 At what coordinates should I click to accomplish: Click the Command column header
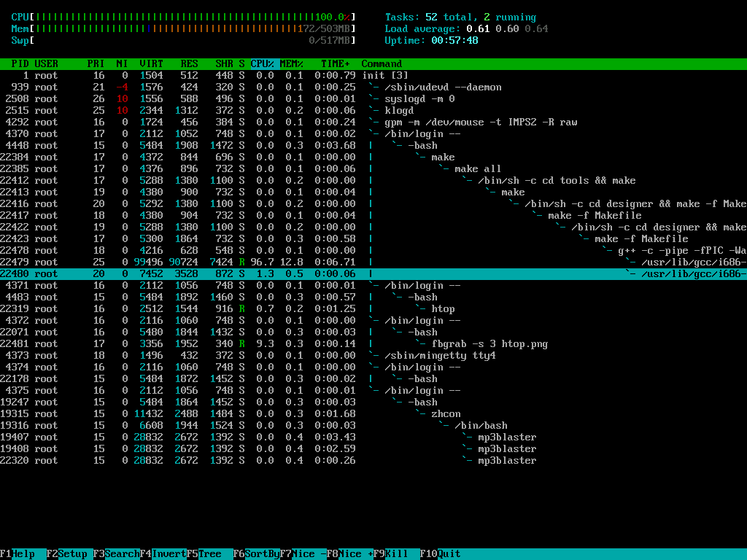(382, 64)
